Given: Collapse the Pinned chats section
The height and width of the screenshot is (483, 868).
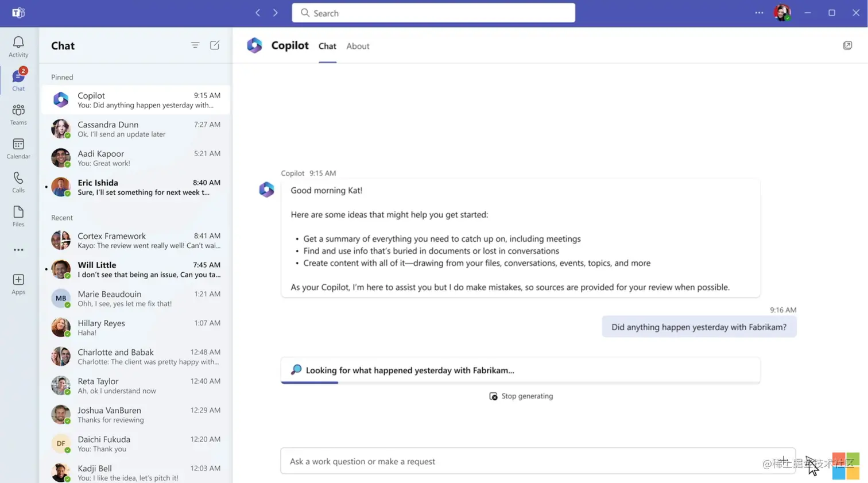Looking at the screenshot, I should (x=62, y=77).
